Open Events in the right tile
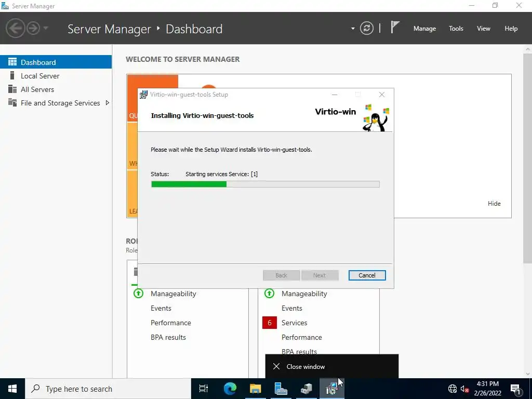532x399 pixels. (x=292, y=308)
